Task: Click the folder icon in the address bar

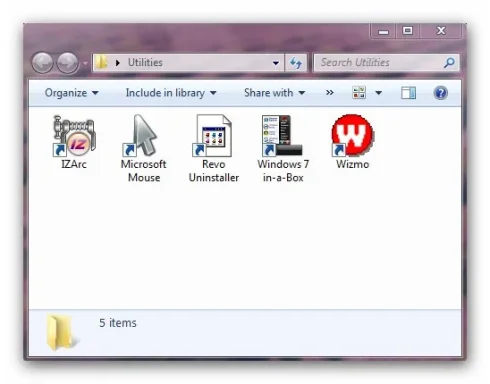Action: point(101,63)
